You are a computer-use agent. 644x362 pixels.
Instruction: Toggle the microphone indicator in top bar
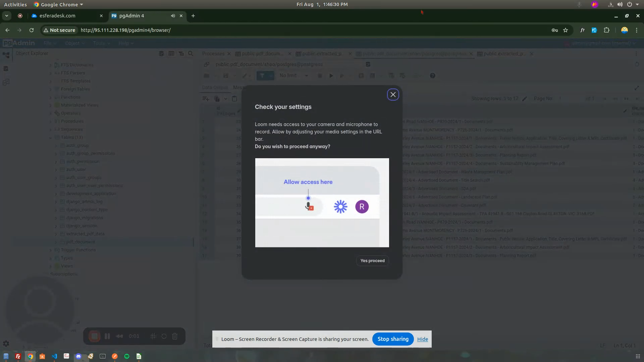click(x=579, y=4)
